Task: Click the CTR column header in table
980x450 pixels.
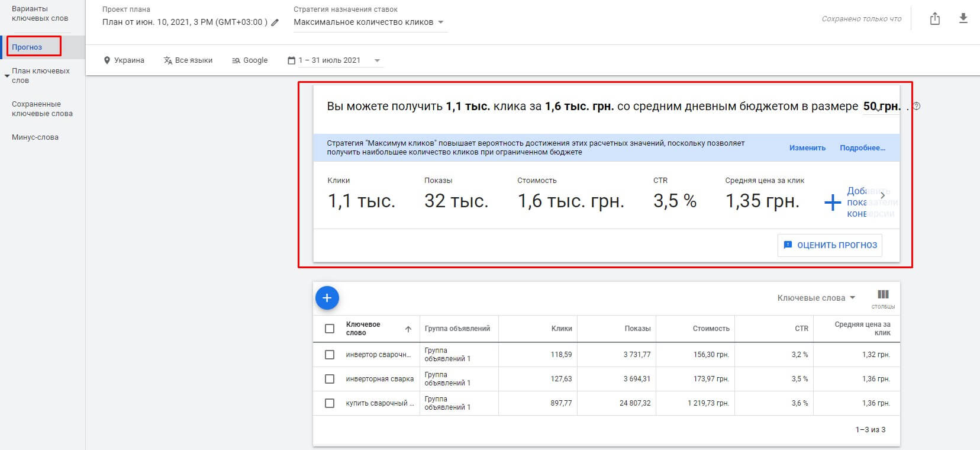Action: coord(801,329)
